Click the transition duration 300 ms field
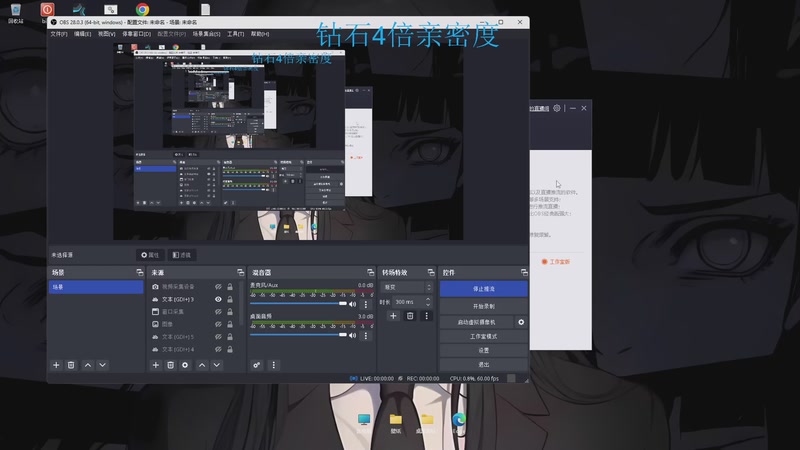The height and width of the screenshot is (450, 800). (409, 302)
